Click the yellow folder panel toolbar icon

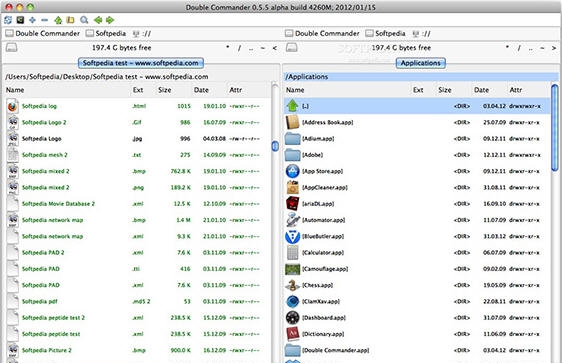point(71,20)
